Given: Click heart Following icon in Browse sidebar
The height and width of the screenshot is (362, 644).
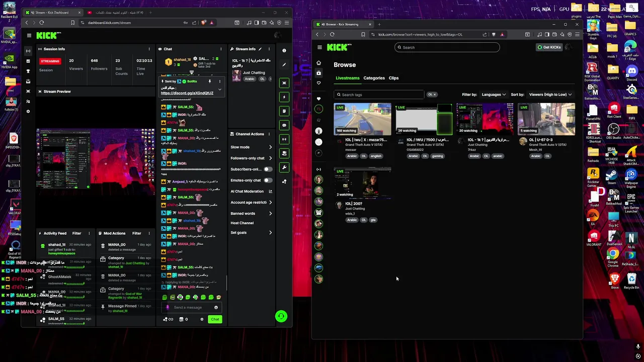Looking at the screenshot, I should (318, 83).
